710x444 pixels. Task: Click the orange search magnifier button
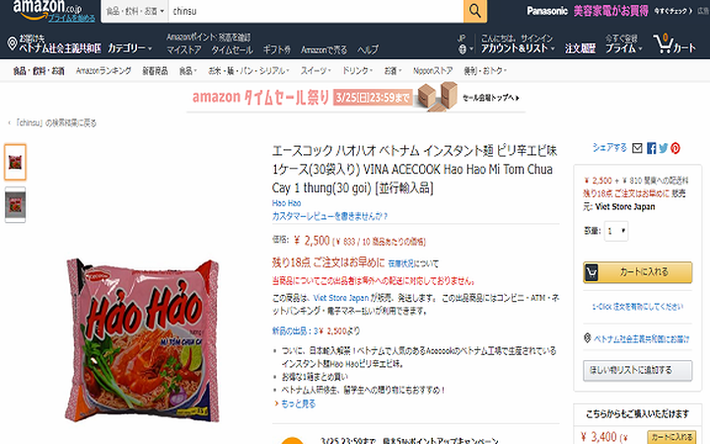(x=475, y=10)
